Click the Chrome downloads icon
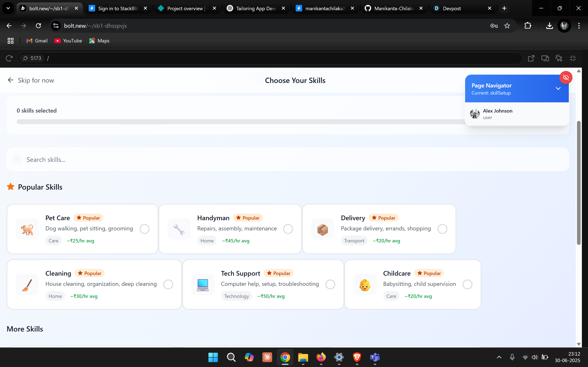Image resolution: width=588 pixels, height=367 pixels. [x=549, y=26]
